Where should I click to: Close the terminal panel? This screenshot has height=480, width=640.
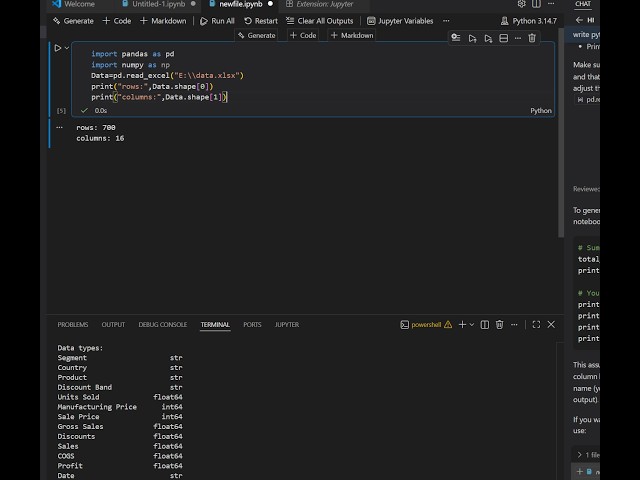click(551, 324)
